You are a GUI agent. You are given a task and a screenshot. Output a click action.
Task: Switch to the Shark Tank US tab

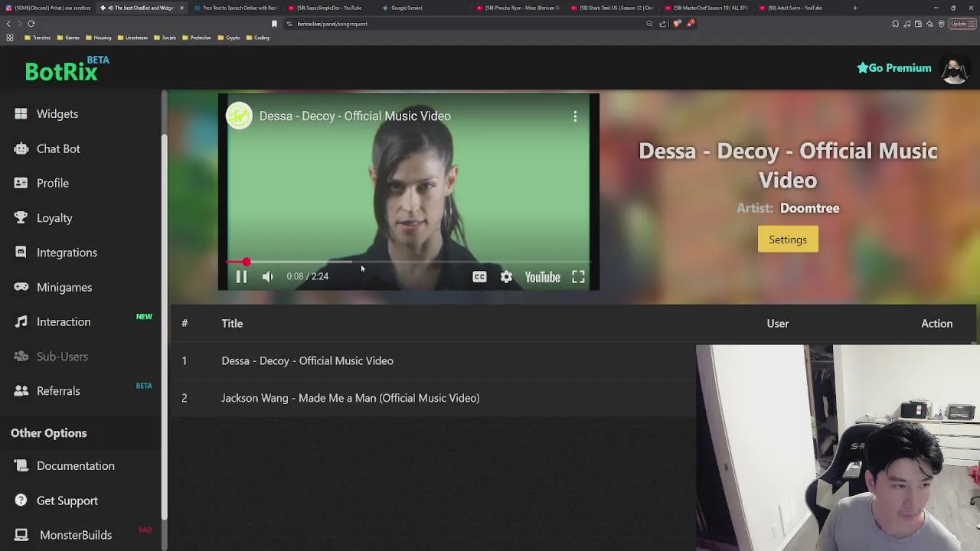coord(612,8)
